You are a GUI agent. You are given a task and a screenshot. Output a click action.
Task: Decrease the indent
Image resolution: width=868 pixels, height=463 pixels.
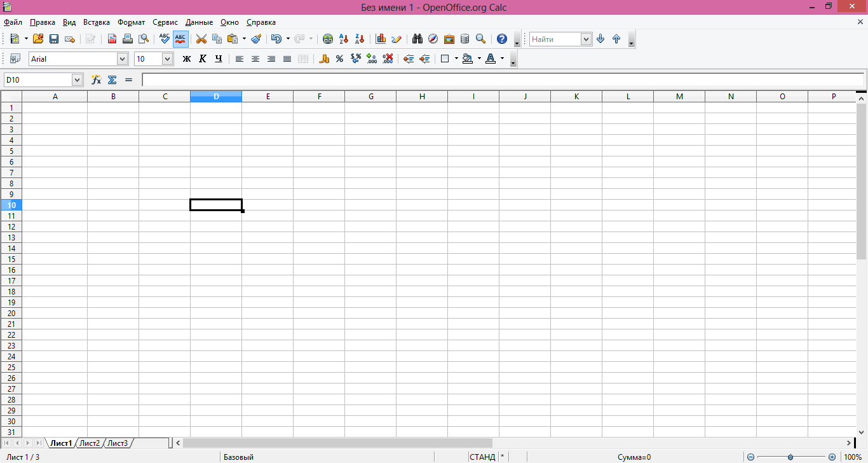pyautogui.click(x=409, y=59)
